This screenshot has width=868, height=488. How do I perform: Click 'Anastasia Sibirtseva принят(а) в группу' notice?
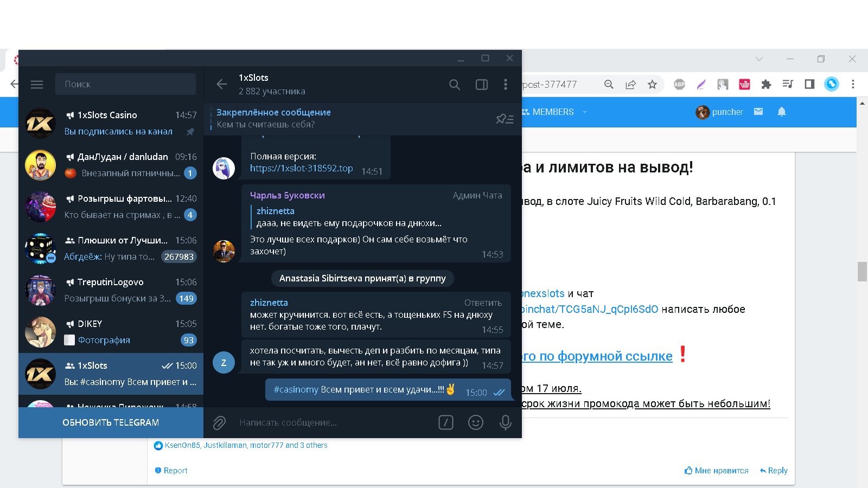click(x=362, y=278)
